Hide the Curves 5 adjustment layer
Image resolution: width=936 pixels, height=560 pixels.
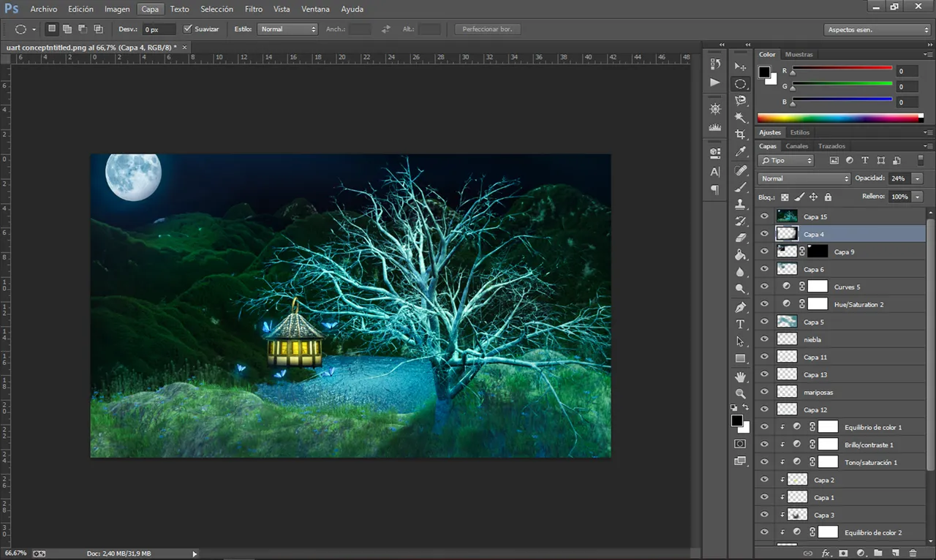764,287
